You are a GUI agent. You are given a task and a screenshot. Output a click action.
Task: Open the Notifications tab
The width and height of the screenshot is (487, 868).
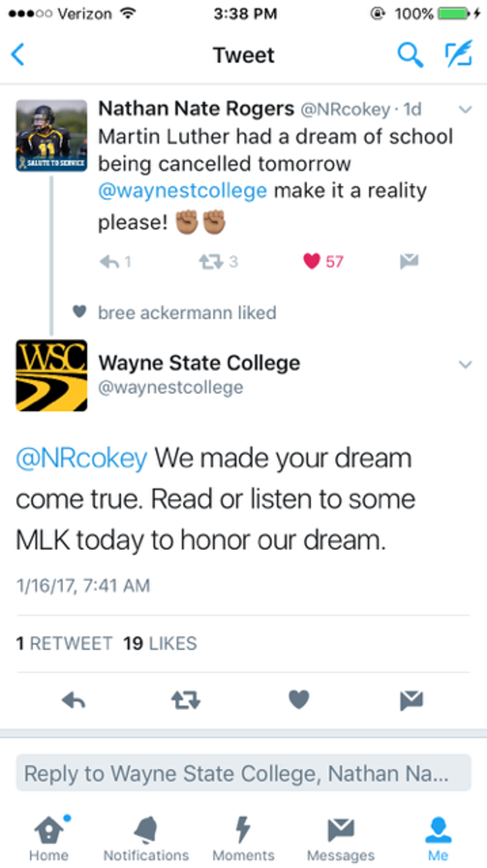(146, 838)
